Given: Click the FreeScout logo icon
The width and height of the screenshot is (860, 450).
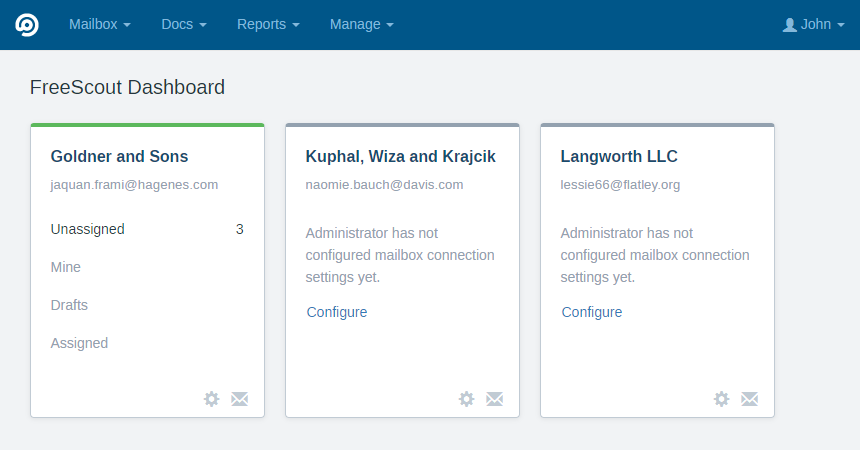Looking at the screenshot, I should (x=27, y=25).
